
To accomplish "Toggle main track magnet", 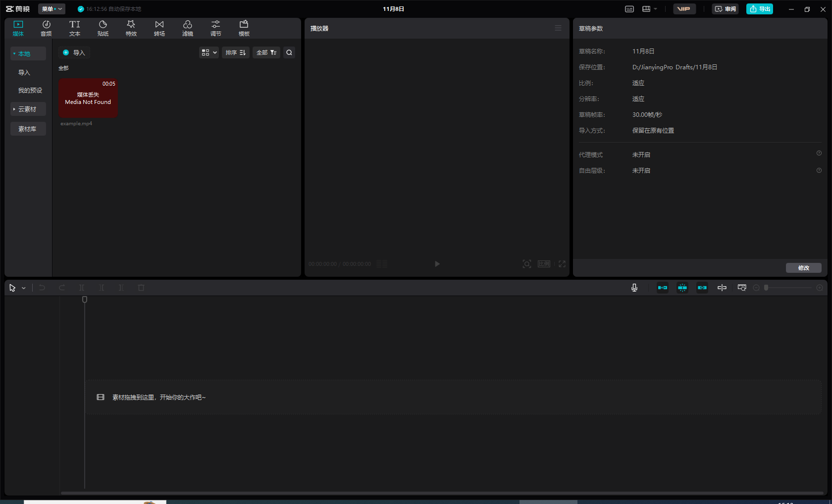I will [x=663, y=288].
